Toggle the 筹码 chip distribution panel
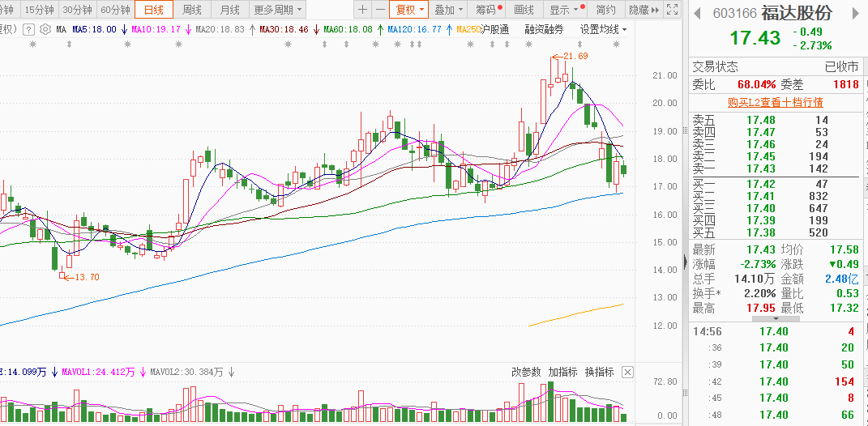Screen dimensions: 868x426 [486, 10]
